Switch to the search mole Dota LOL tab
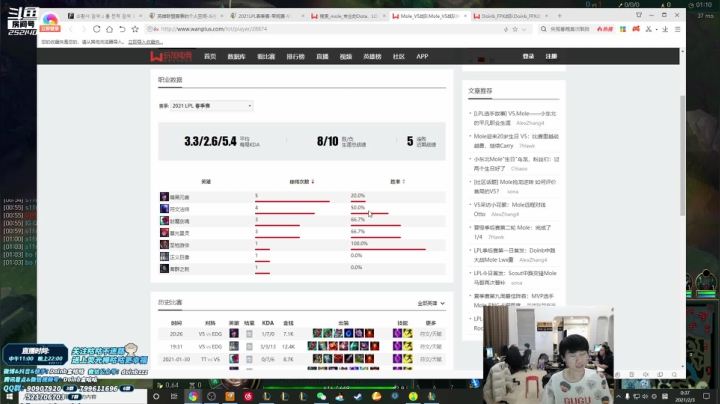Screen dimensions: 720x404 347,16
